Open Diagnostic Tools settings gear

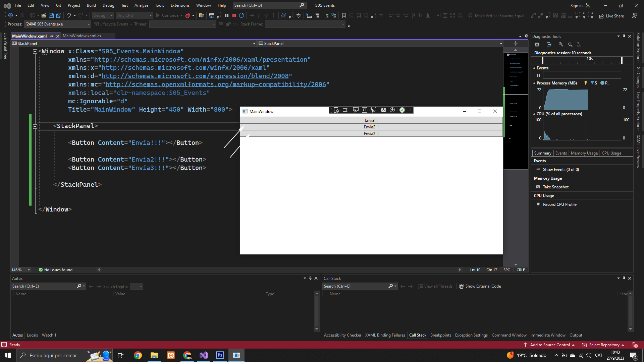[x=537, y=45]
